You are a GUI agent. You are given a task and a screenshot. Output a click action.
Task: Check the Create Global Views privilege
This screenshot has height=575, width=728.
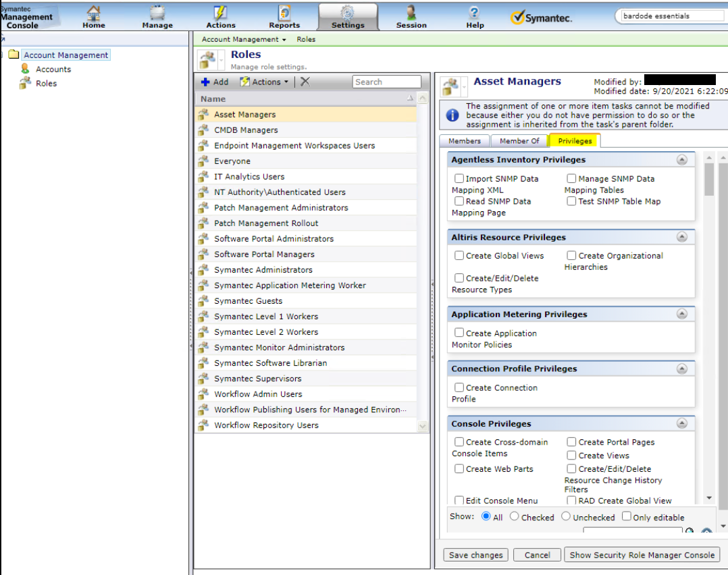click(x=459, y=256)
